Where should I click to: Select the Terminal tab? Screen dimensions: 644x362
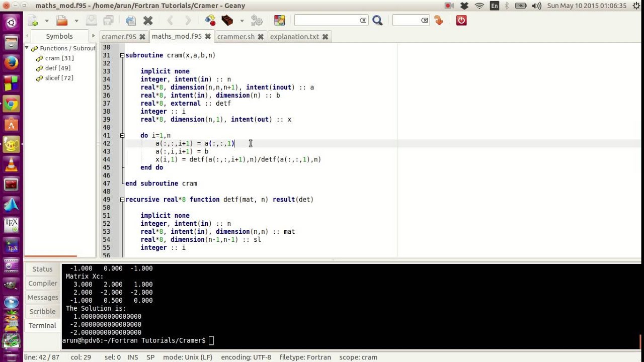tap(42, 325)
